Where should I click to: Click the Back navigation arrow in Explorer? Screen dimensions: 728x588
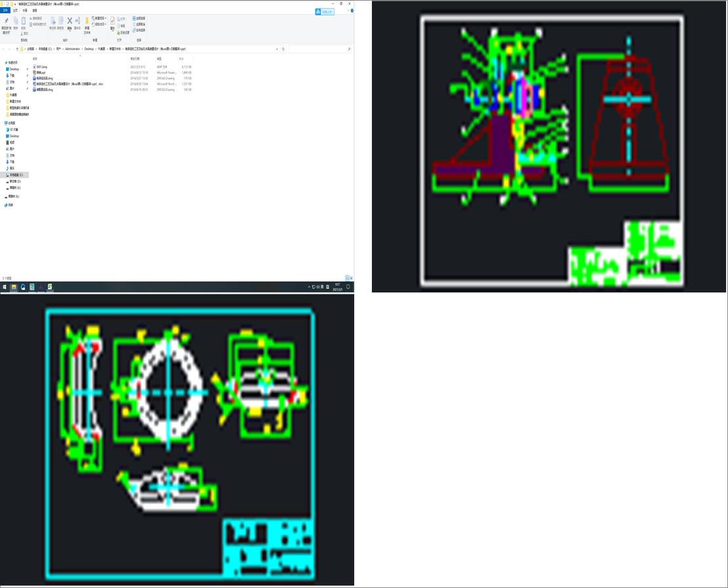click(4, 49)
